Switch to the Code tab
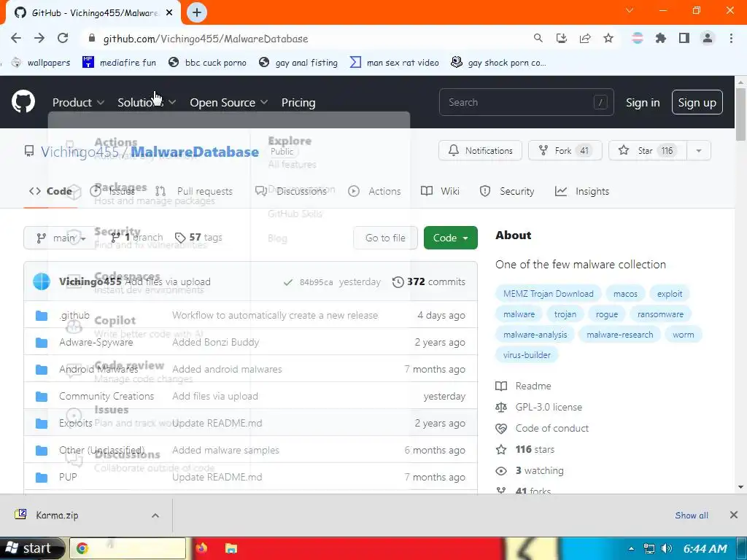Viewport: 747px width, 560px height. coord(50,191)
